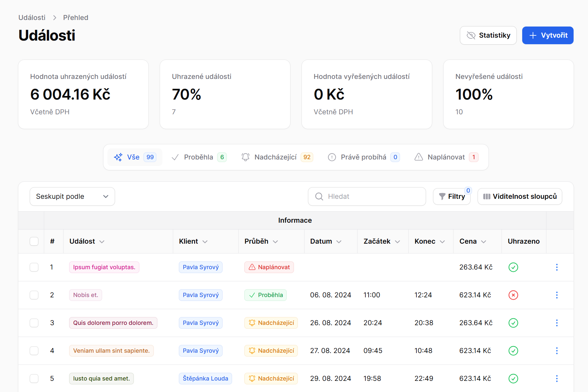Open event 'Quis dolorem porro dolorem.'
588x392 pixels.
click(113, 323)
